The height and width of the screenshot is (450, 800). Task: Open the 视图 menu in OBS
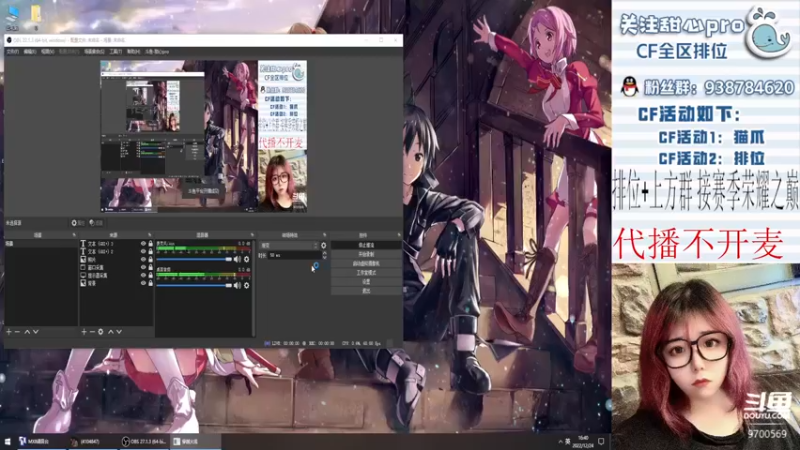coord(47,52)
